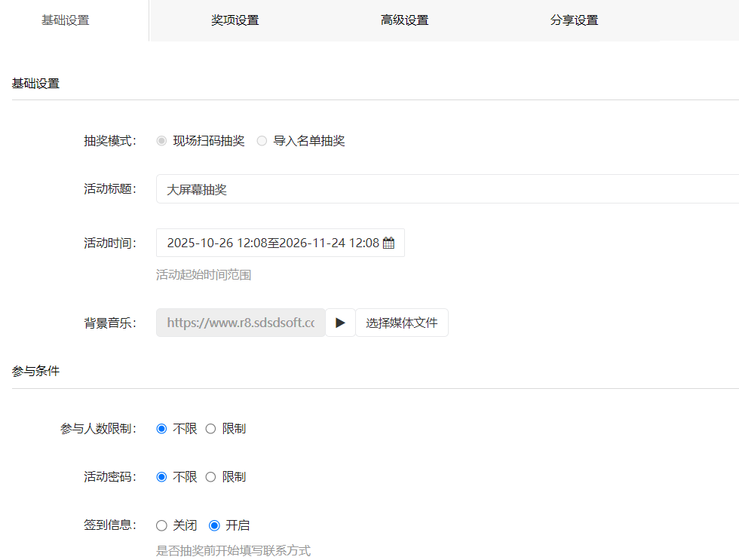Click the 参与条件 section heading
The image size is (739, 560).
point(35,371)
